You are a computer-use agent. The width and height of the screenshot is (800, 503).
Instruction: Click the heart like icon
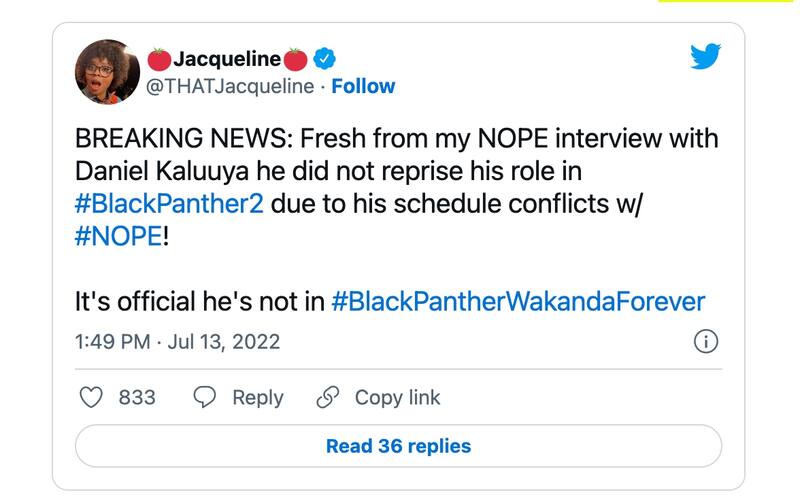coord(92,397)
